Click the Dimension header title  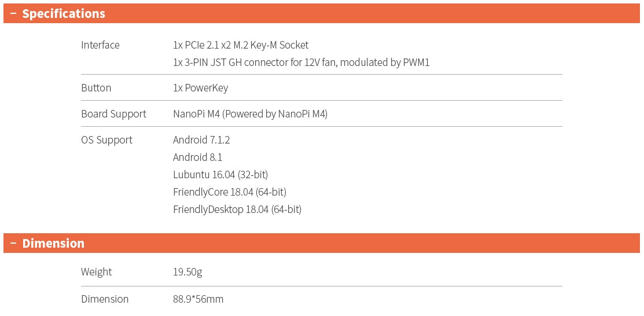pos(53,244)
